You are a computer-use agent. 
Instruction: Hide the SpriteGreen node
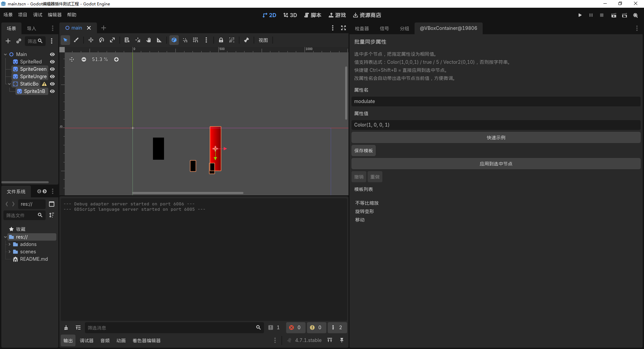(52, 69)
